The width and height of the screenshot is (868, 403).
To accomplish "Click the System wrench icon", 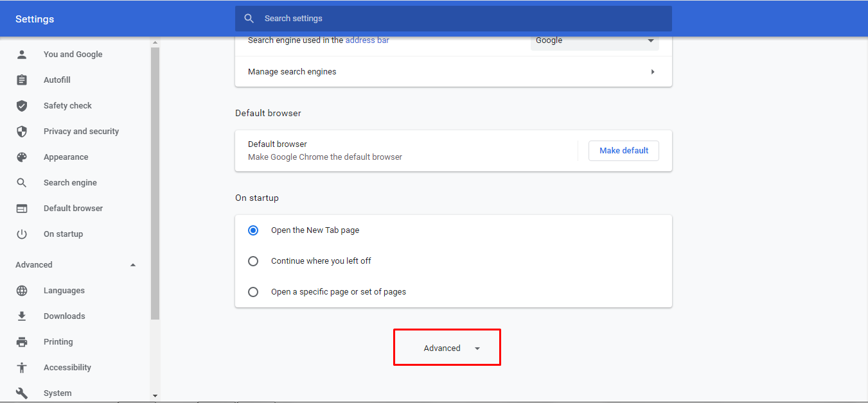I will click(x=21, y=393).
